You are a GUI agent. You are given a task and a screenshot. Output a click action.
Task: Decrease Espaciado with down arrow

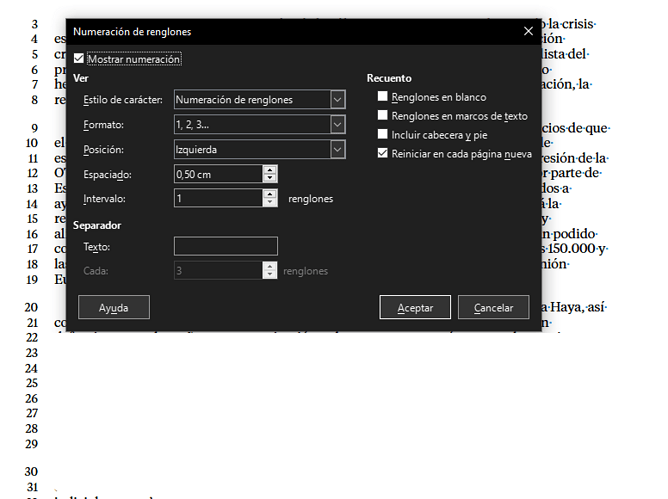click(x=270, y=178)
